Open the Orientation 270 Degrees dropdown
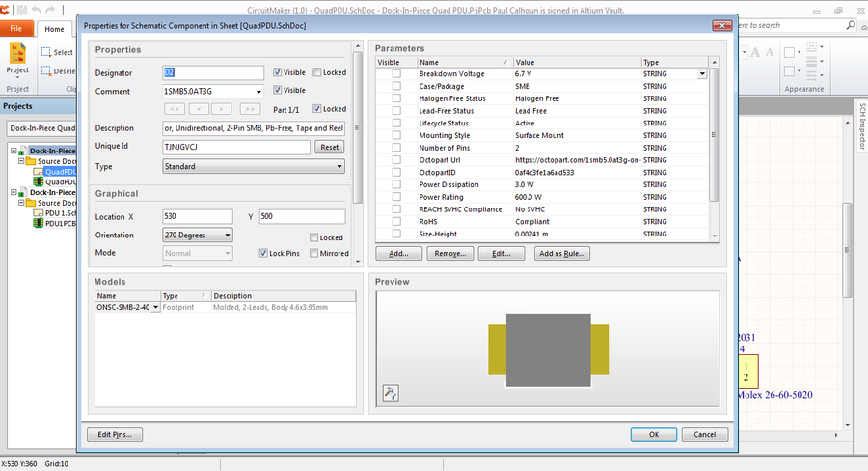The image size is (868, 471). pyautogui.click(x=227, y=235)
